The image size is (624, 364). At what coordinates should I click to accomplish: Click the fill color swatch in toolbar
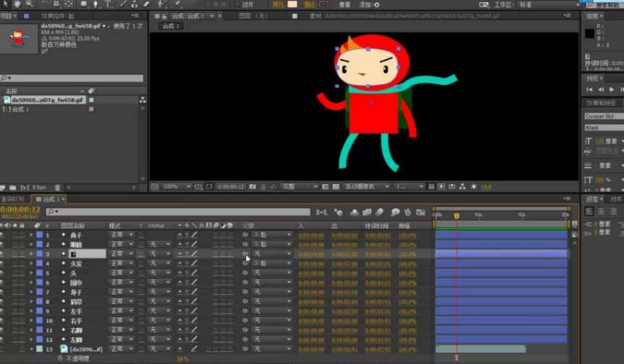click(x=292, y=4)
